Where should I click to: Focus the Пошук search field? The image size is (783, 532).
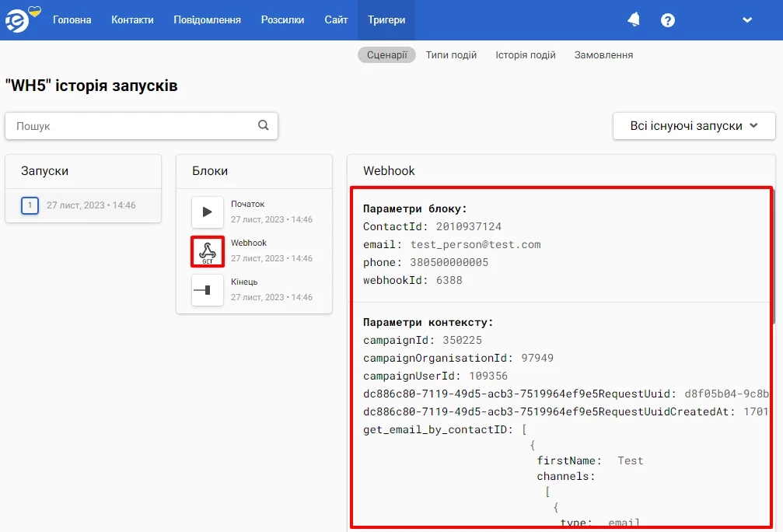click(142, 126)
